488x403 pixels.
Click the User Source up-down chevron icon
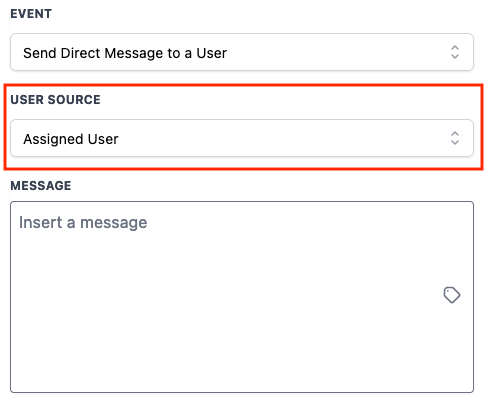click(455, 138)
